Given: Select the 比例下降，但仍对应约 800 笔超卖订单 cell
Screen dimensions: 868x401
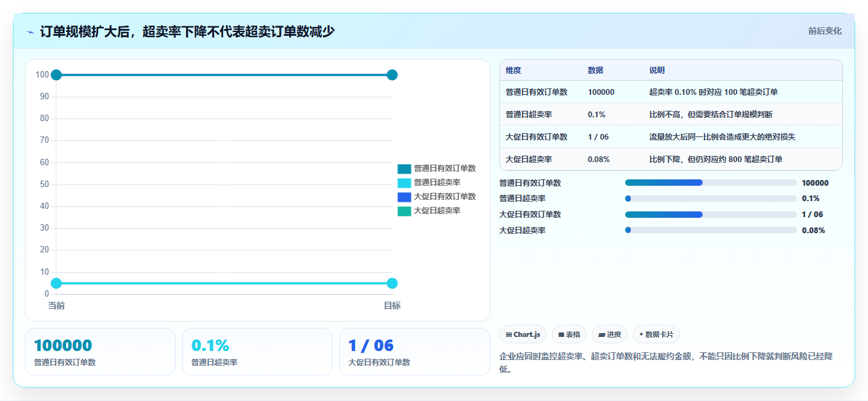Looking at the screenshot, I should point(716,160).
